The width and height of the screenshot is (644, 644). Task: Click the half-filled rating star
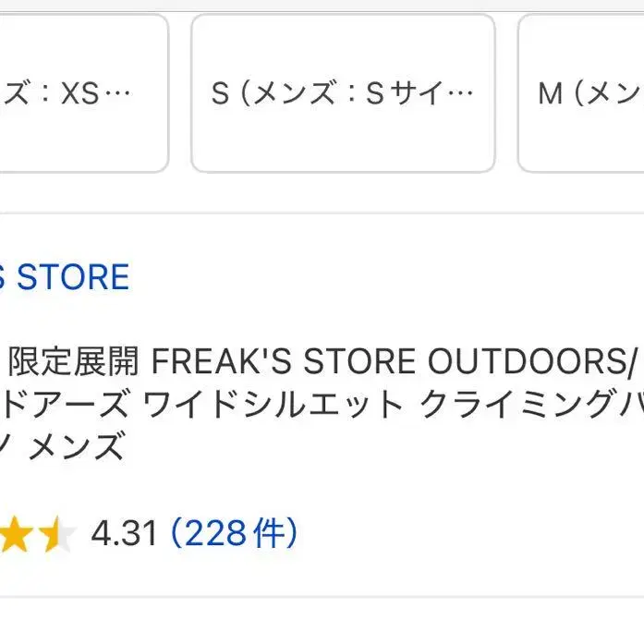[57, 534]
